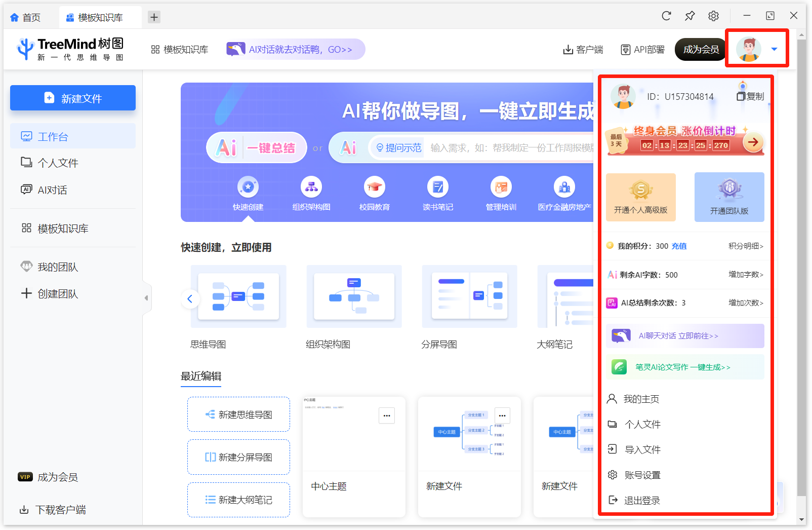This screenshot has height=530, width=812.
Task: Collapse the account dropdown arrow
Action: [x=774, y=49]
